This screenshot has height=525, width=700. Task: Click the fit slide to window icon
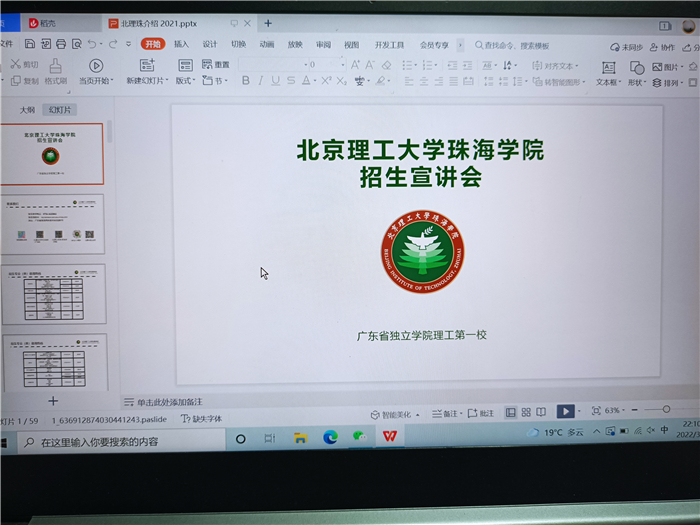click(x=596, y=411)
